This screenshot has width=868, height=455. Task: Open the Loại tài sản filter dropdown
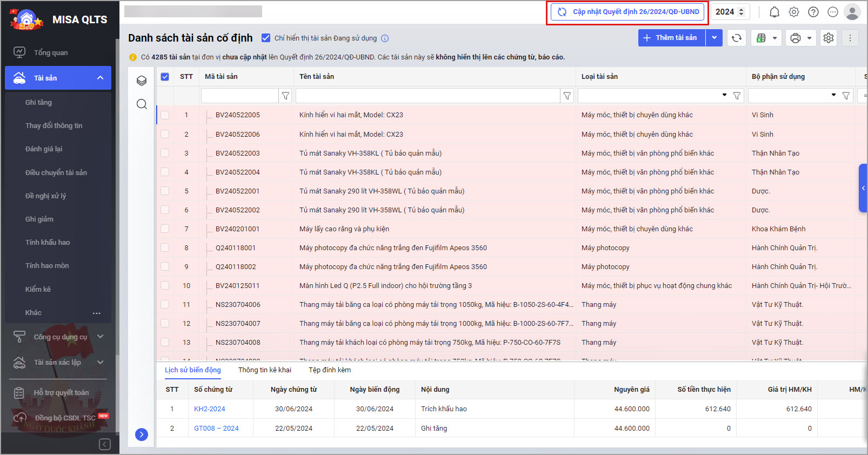click(724, 96)
